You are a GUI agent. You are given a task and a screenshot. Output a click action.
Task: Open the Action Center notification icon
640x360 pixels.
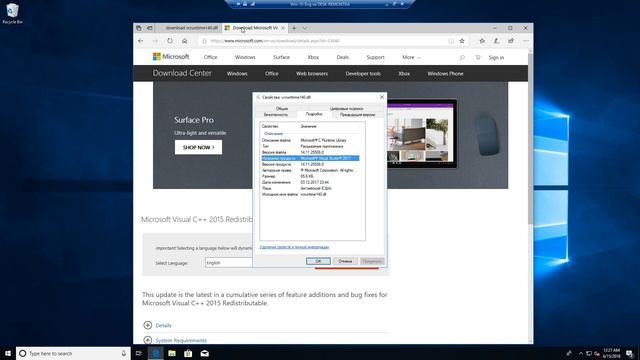629,353
